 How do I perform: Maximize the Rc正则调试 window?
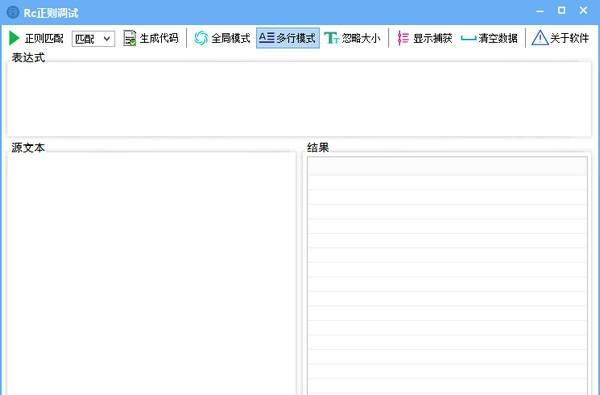561,11
